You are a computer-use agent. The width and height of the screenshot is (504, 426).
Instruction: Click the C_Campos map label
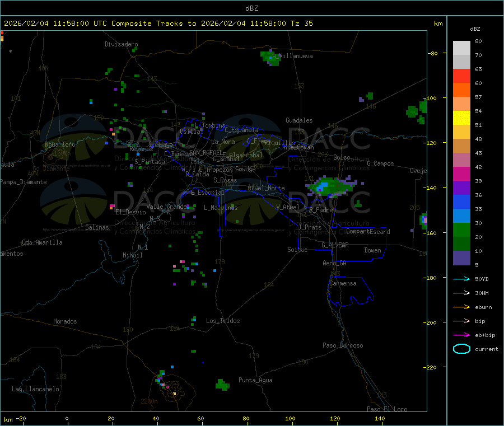(x=380, y=163)
